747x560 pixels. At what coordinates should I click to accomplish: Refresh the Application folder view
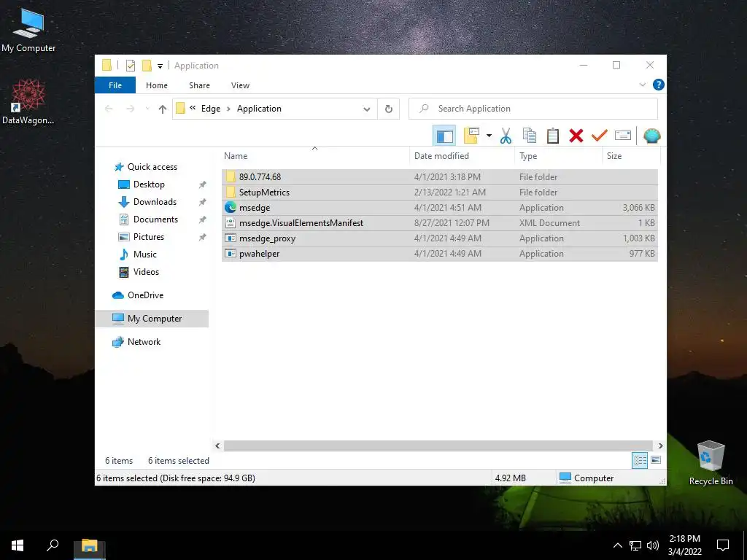[389, 109]
